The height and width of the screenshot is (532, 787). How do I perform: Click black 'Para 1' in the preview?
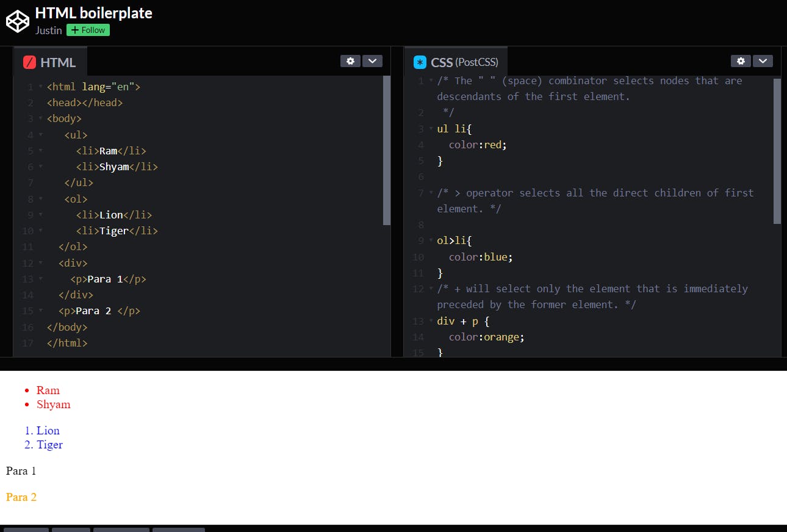tap(21, 470)
